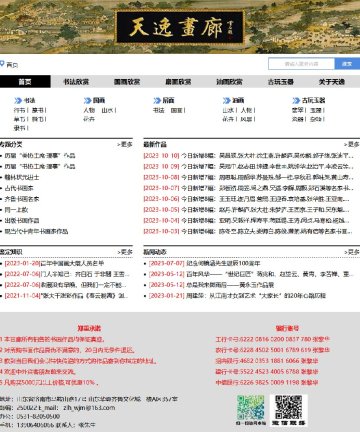Click 更多 in the 新闻动态 section

pos(352,252)
